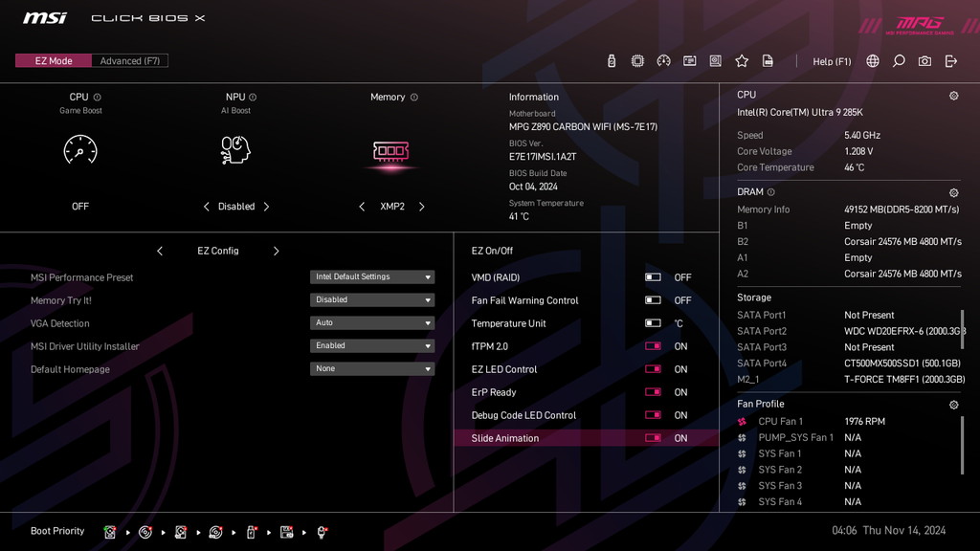Open Fan Profile settings gear
This screenshot has height=551, width=980.
click(954, 405)
